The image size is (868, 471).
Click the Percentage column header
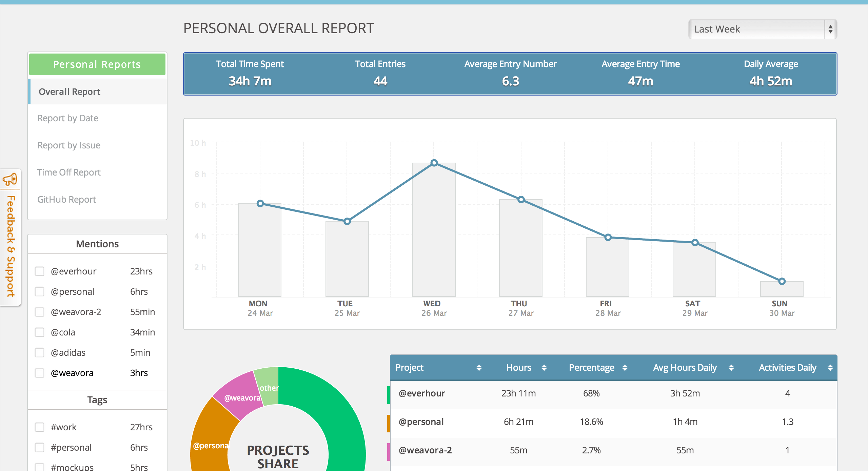[x=591, y=368]
